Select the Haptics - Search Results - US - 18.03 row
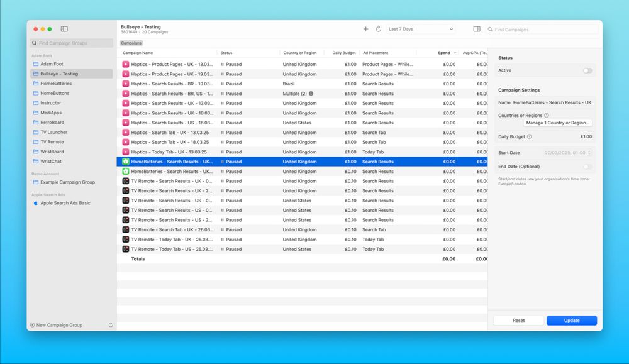Image resolution: width=629 pixels, height=364 pixels. (302, 123)
